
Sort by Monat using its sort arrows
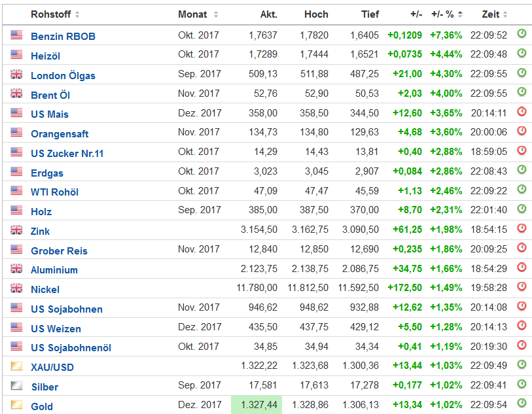[x=216, y=14]
